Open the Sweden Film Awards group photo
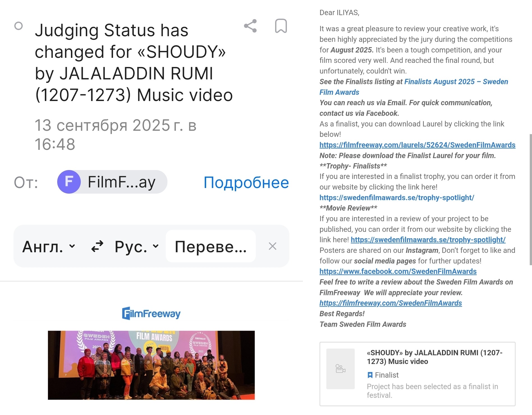This screenshot has height=415, width=532. coord(151,365)
